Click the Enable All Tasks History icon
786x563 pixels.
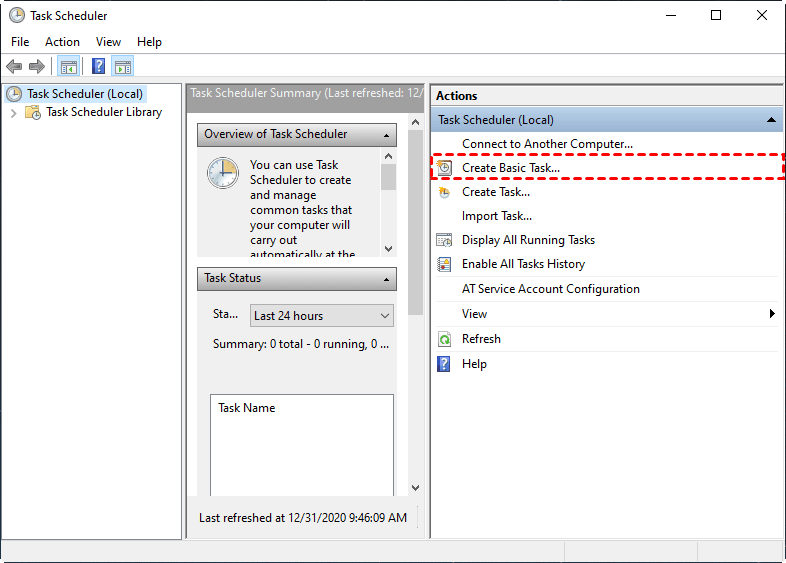click(x=445, y=264)
